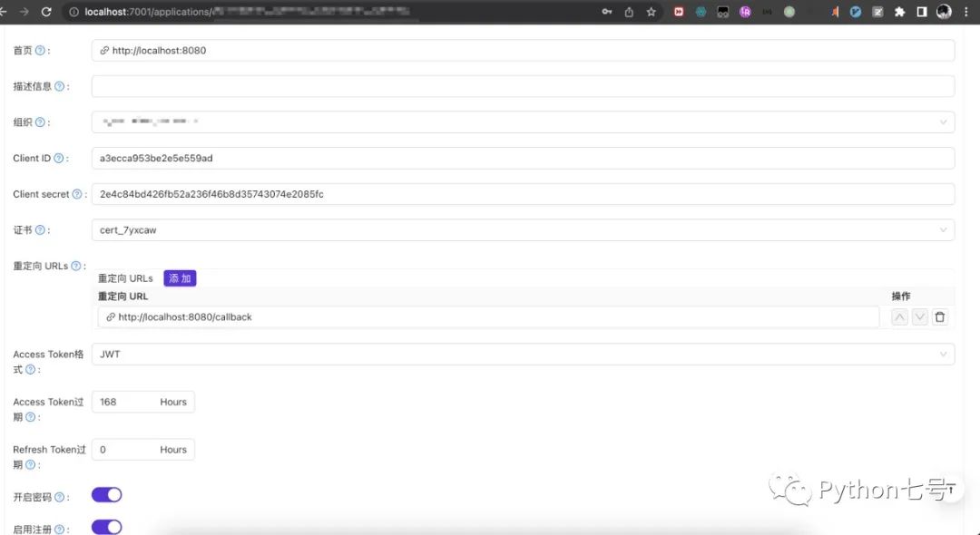Edit Refresh Token expiry hours value
Image resolution: width=980 pixels, height=535 pixels.
143,450
